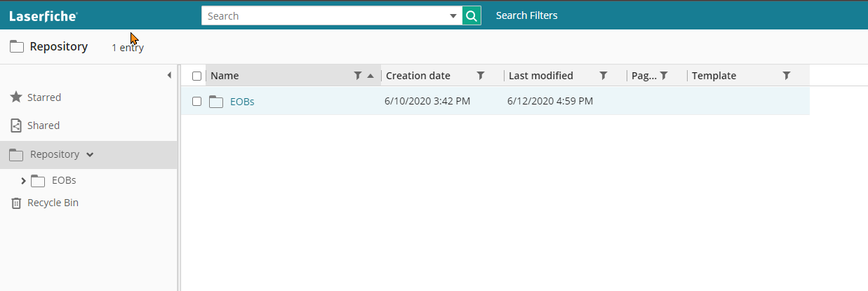868x291 pixels.
Task: Click the Name column sort ascending arrow
Action: pos(370,76)
